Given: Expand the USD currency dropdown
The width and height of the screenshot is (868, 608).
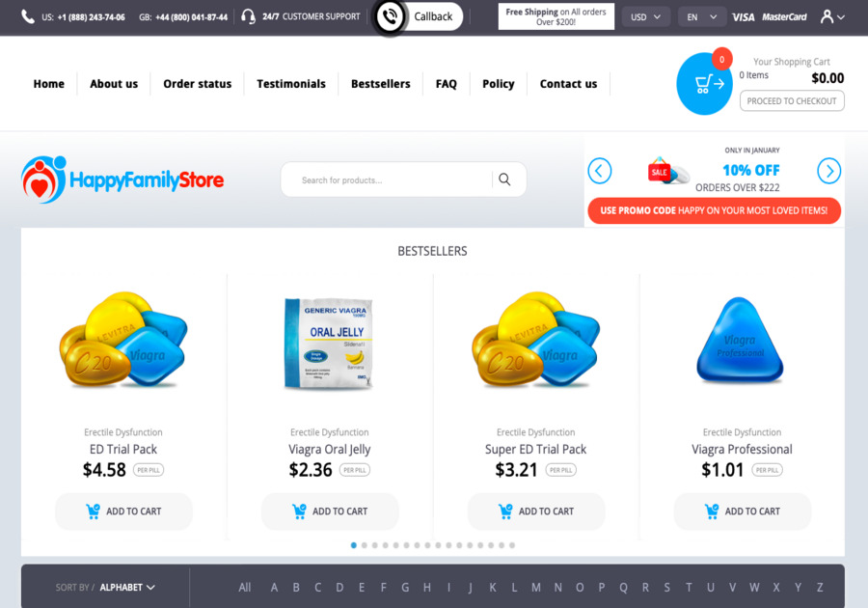Looking at the screenshot, I should coord(646,17).
